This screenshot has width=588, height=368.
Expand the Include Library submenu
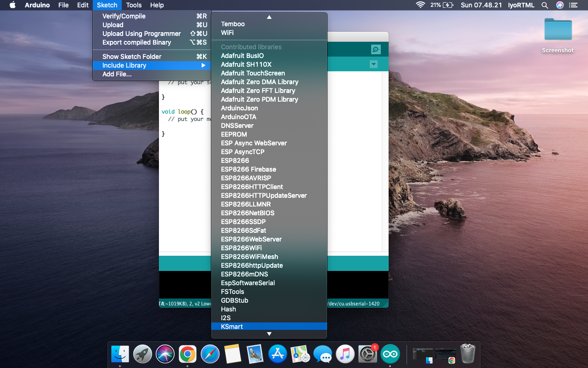point(152,65)
